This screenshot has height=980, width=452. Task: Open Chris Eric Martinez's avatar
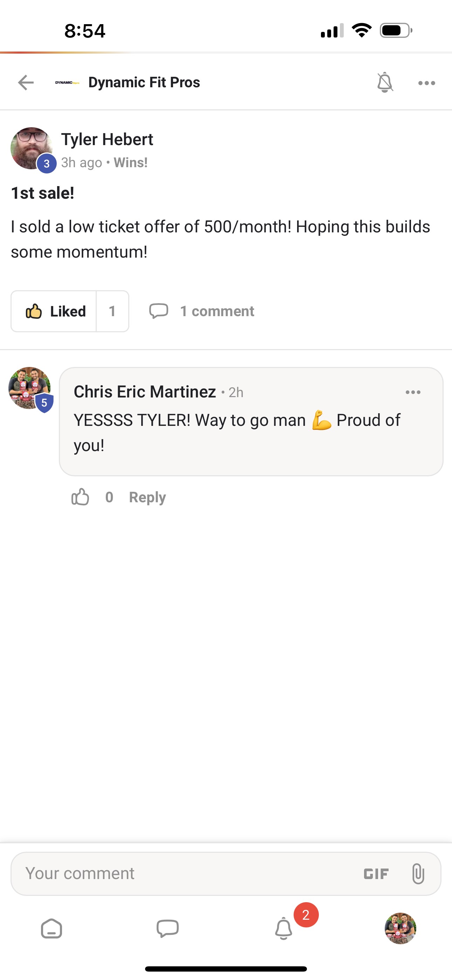30,388
